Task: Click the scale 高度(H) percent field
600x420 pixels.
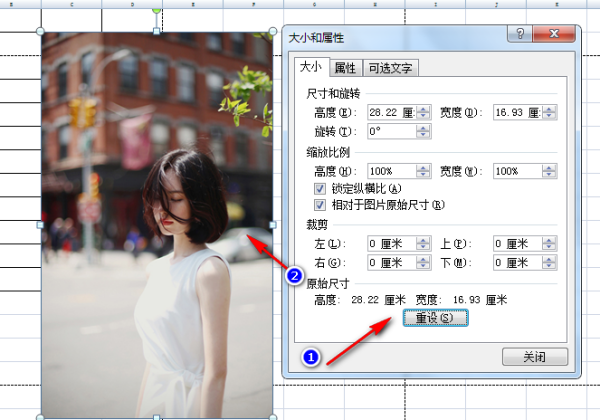Action: point(391,171)
